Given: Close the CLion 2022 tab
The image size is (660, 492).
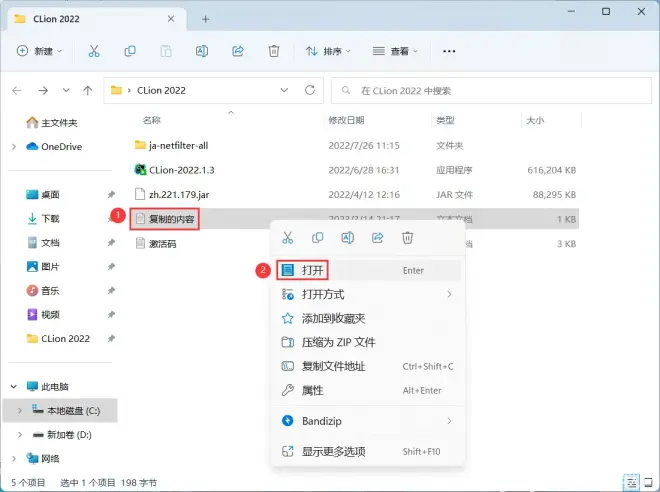Looking at the screenshot, I should click(x=171, y=19).
